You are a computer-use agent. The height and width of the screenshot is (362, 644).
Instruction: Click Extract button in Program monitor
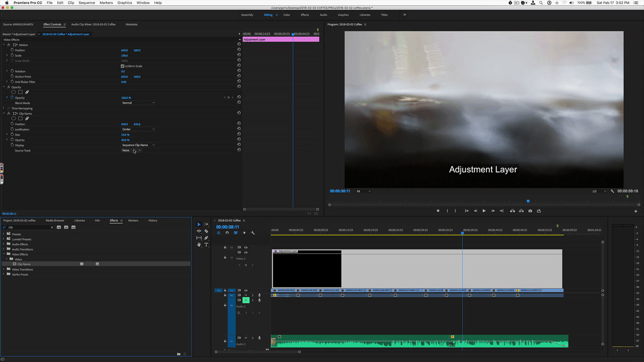[521, 211]
